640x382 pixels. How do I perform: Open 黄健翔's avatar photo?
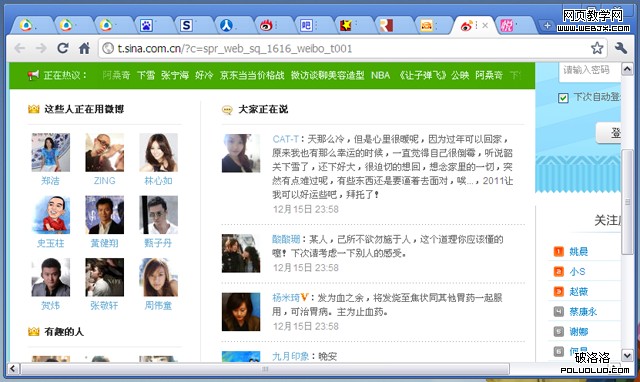tap(104, 215)
